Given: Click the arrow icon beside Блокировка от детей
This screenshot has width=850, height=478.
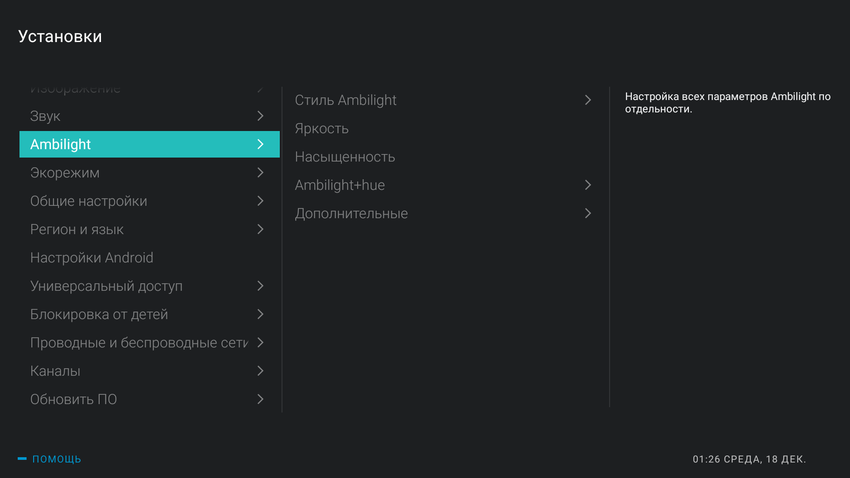Looking at the screenshot, I should (x=260, y=314).
